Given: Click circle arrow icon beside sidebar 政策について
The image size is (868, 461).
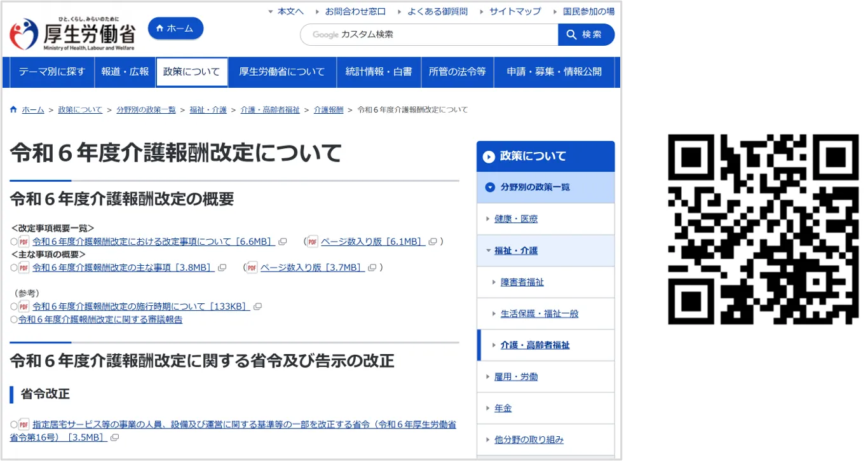Looking at the screenshot, I should (x=489, y=156).
